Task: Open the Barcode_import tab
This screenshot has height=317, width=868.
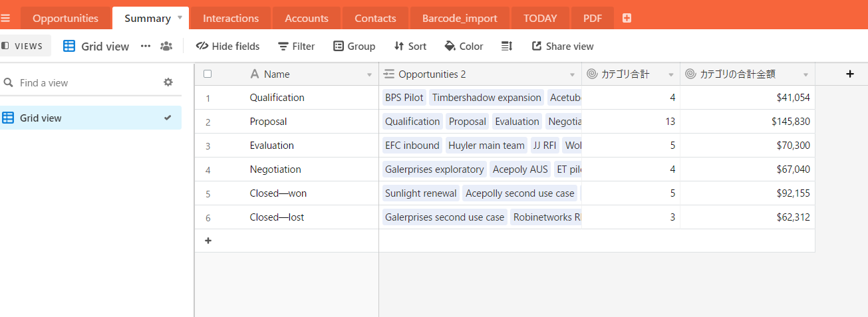Action: [x=460, y=19]
